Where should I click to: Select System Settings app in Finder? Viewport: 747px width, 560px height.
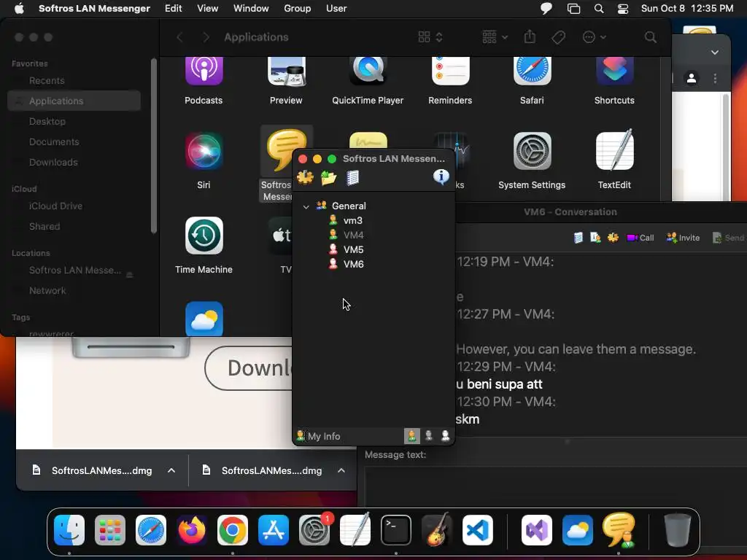click(532, 152)
